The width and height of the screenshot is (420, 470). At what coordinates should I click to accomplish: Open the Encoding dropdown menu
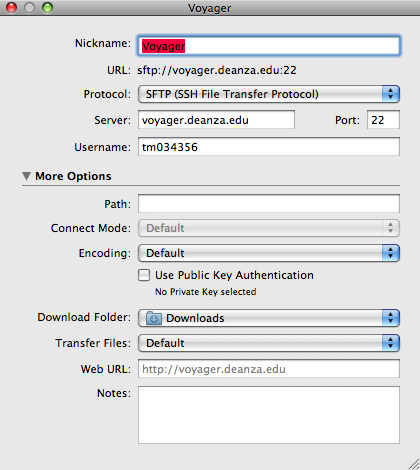pyautogui.click(x=269, y=253)
